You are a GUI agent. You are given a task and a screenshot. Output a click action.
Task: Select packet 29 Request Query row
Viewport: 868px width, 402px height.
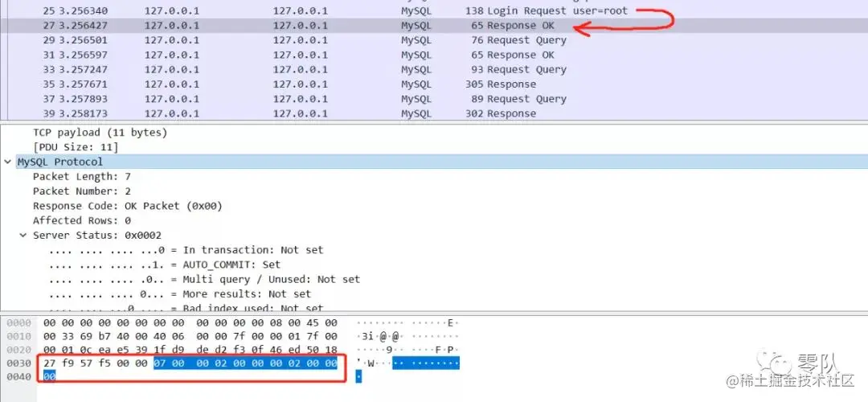point(434,40)
